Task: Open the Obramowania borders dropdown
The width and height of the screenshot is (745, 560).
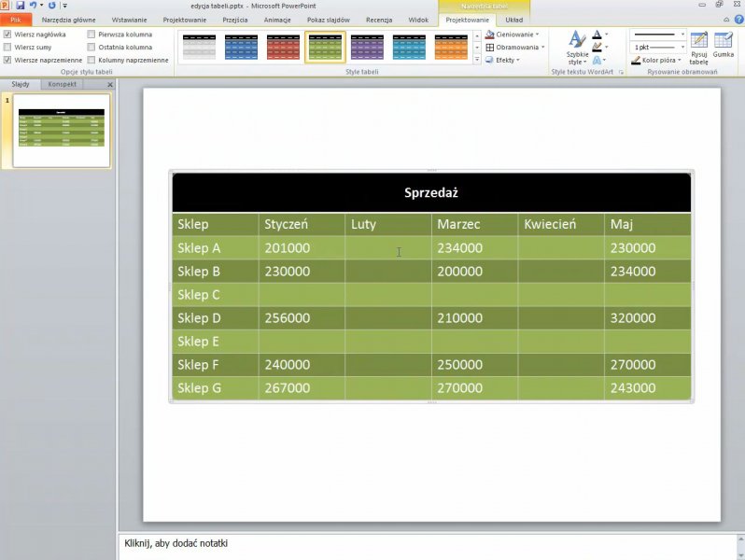Action: tap(513, 47)
